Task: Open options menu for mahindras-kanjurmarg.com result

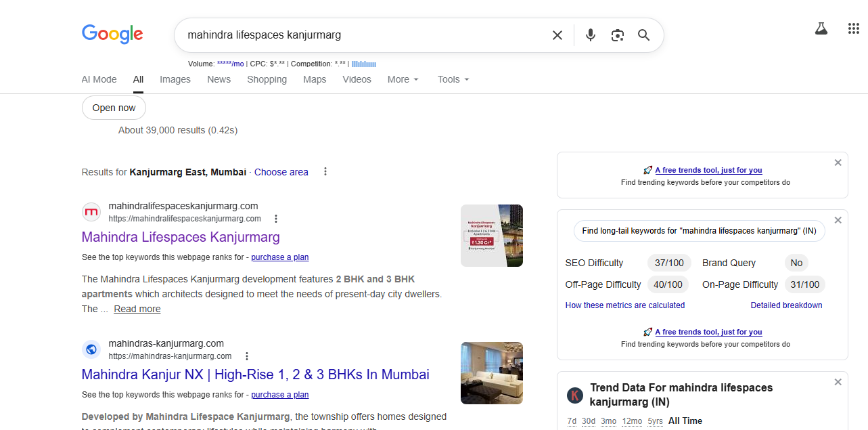Action: tap(247, 356)
